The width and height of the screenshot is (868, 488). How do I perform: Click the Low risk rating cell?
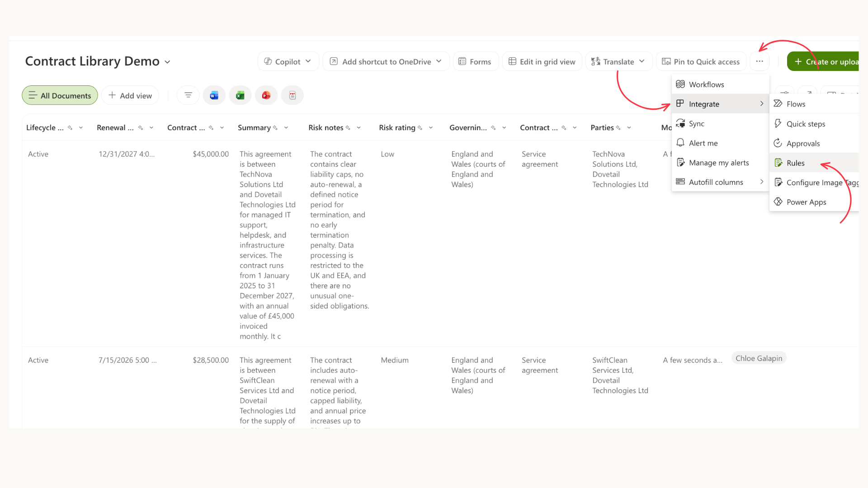coord(387,154)
